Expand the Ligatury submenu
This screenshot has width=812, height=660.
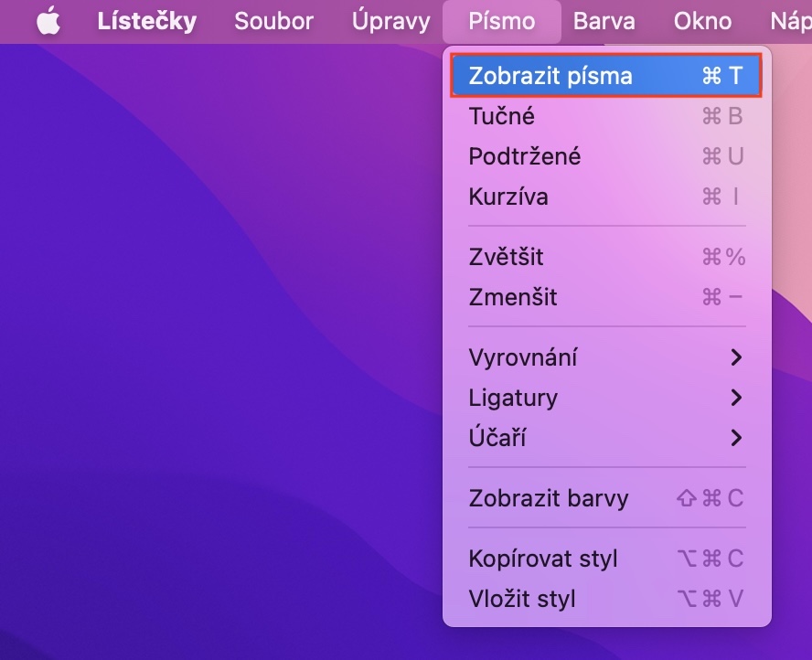513,398
